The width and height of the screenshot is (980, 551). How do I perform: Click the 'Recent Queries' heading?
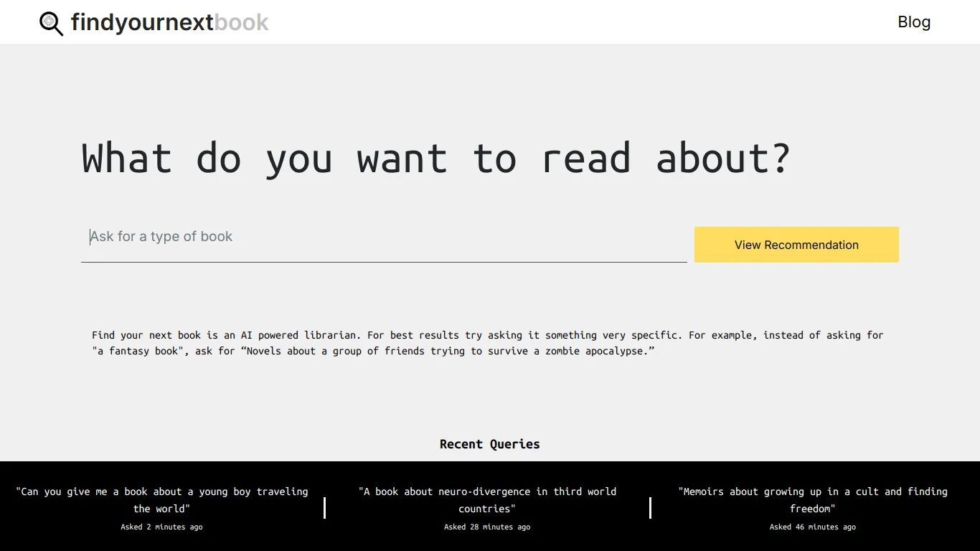click(x=489, y=444)
